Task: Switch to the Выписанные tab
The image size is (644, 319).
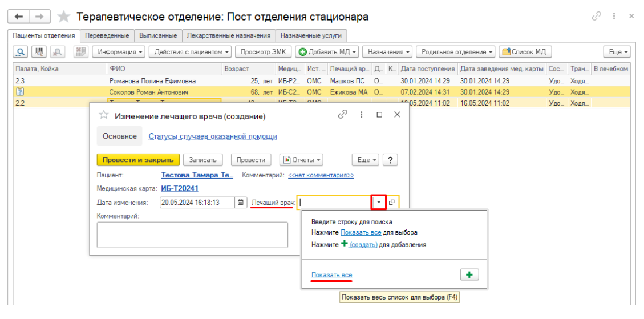Action: pos(158,35)
